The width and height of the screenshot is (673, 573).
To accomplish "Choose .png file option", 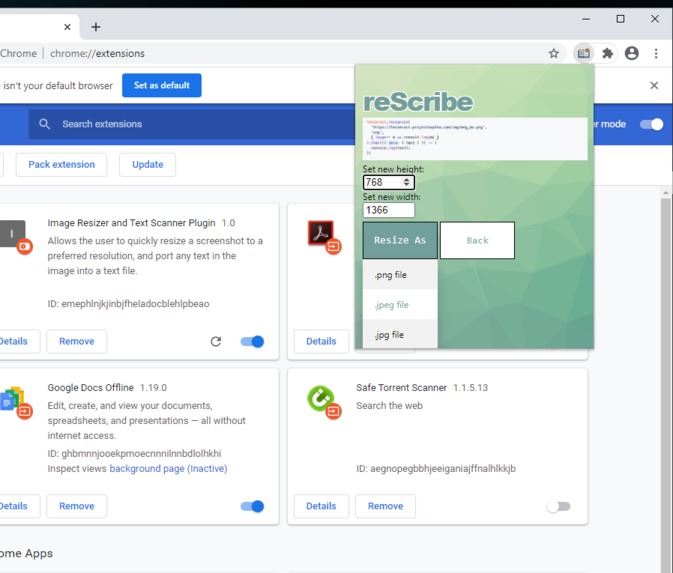I will (400, 275).
